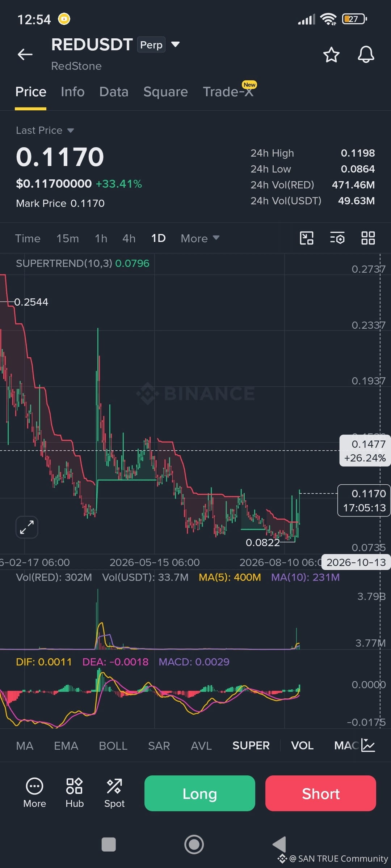Image resolution: width=391 pixels, height=868 pixels.
Task: Open multi-chart grid layout icon
Action: [x=368, y=238]
